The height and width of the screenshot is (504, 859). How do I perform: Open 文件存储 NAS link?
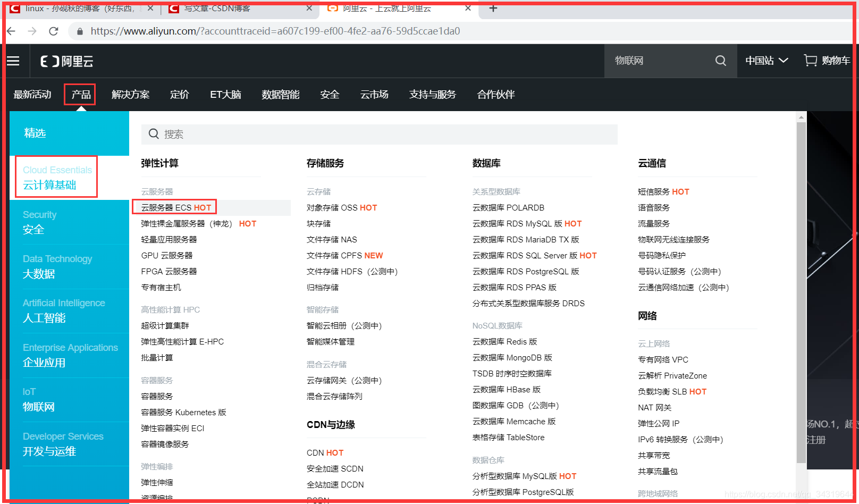click(x=332, y=239)
